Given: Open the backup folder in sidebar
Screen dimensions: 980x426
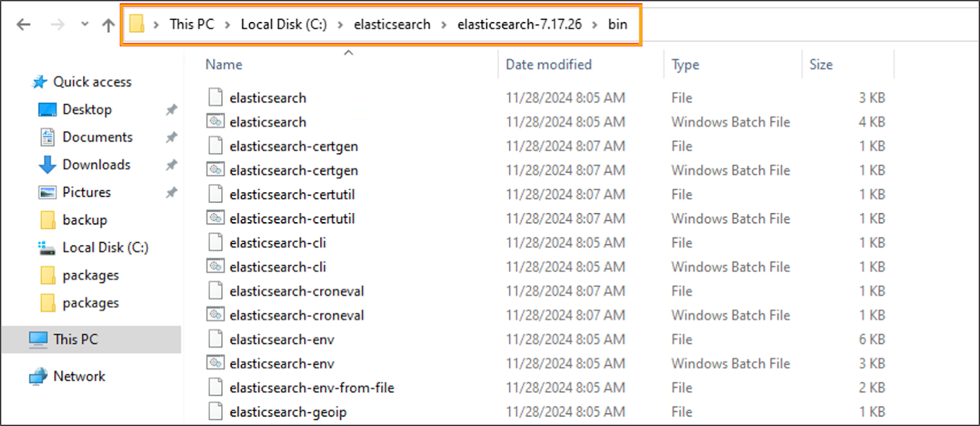Looking at the screenshot, I should 85,220.
